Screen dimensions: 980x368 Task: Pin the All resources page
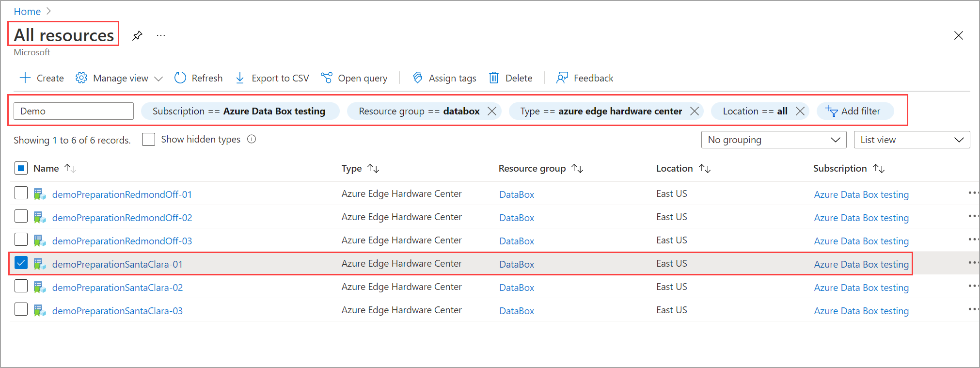click(138, 35)
